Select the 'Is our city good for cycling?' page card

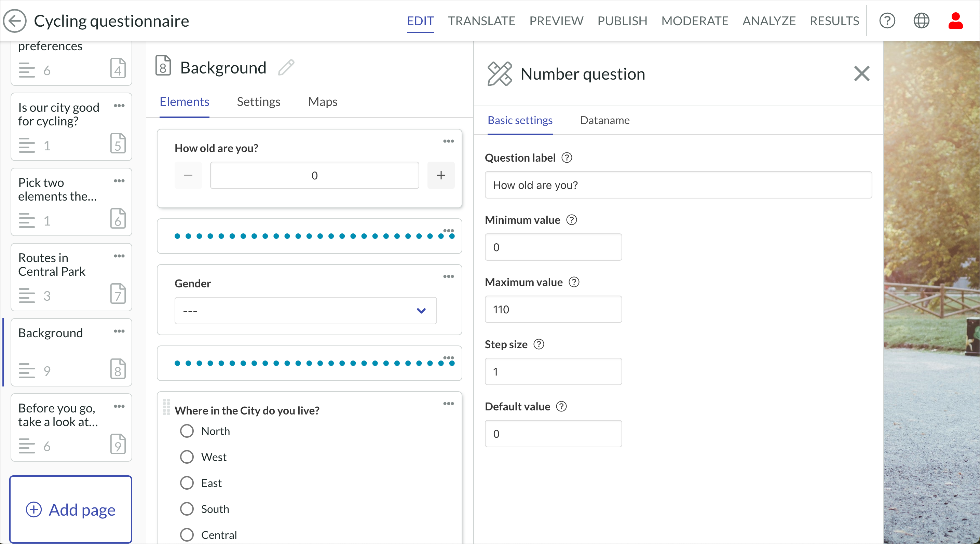pyautogui.click(x=71, y=127)
